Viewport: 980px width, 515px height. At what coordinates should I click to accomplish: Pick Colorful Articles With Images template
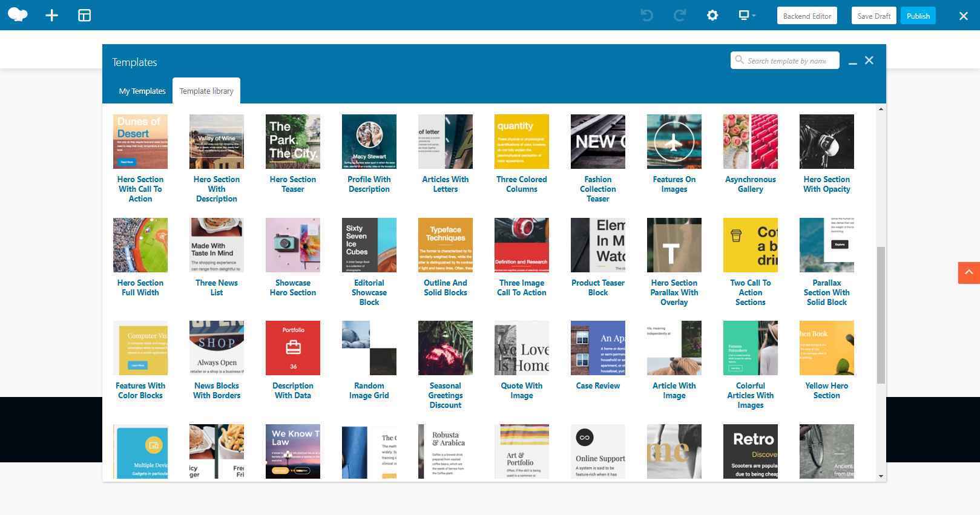click(751, 348)
